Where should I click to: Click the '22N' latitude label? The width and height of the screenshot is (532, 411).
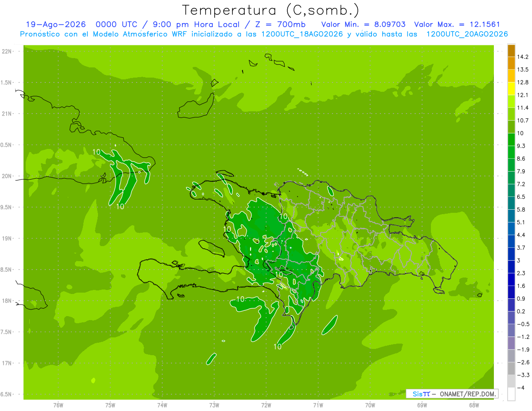pyautogui.click(x=7, y=51)
